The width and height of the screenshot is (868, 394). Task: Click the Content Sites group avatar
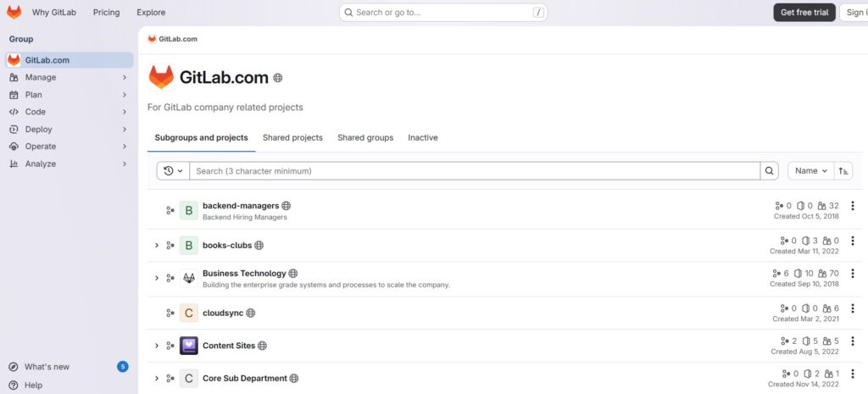pyautogui.click(x=189, y=346)
